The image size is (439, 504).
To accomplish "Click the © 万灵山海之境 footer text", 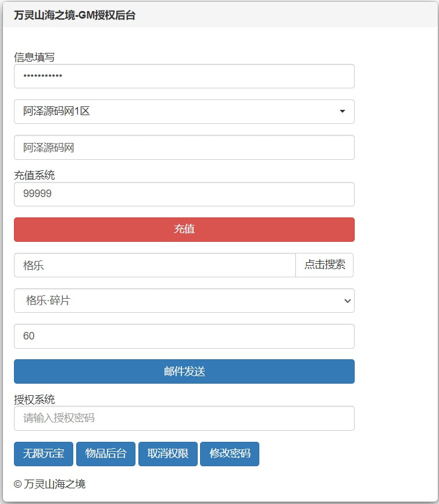I will point(49,484).
